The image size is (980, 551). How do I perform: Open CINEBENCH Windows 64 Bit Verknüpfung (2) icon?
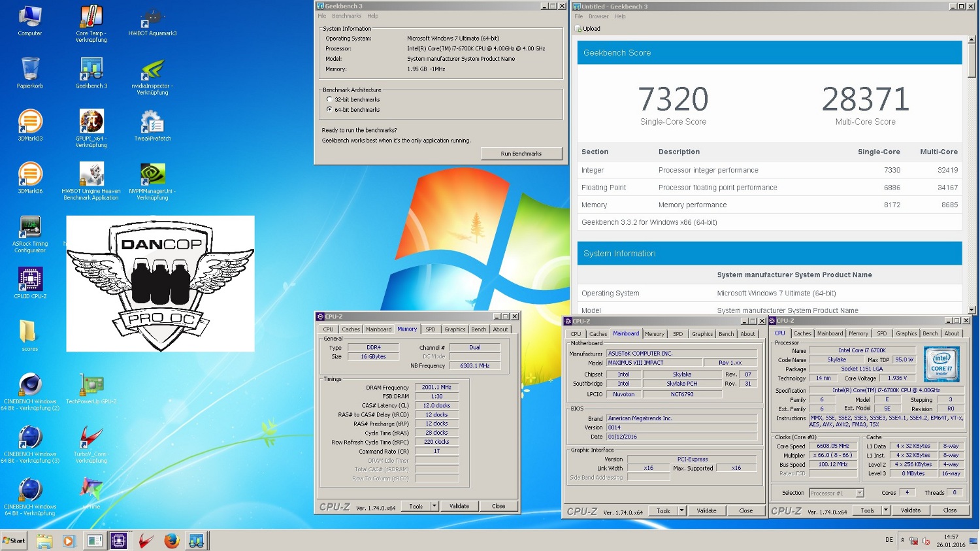point(30,392)
